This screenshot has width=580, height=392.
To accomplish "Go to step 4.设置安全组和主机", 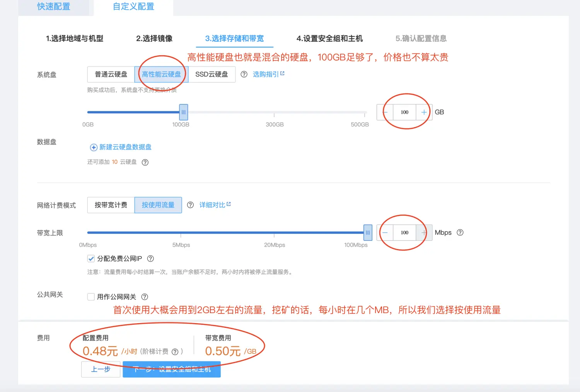I will (x=329, y=38).
